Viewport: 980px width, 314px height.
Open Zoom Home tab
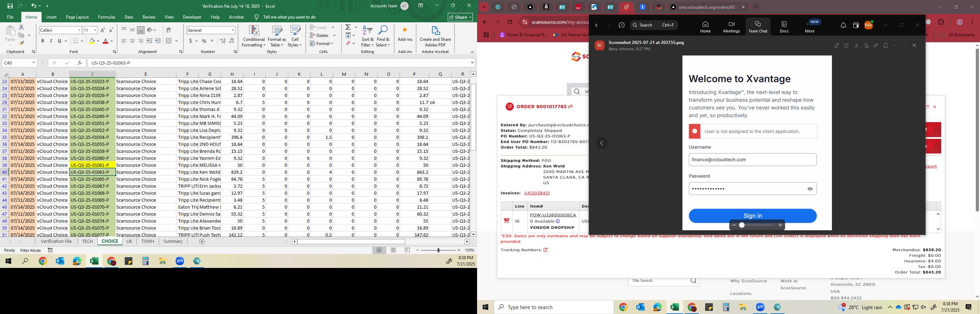pos(705,27)
